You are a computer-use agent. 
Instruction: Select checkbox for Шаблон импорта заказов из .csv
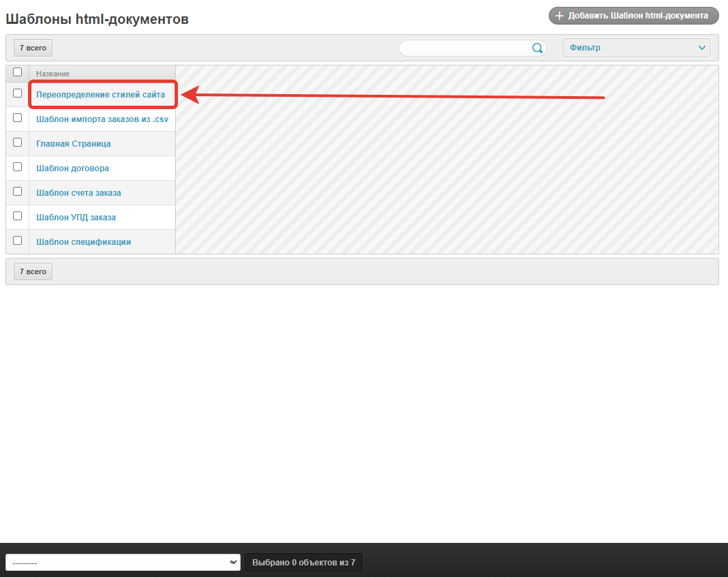(x=18, y=118)
